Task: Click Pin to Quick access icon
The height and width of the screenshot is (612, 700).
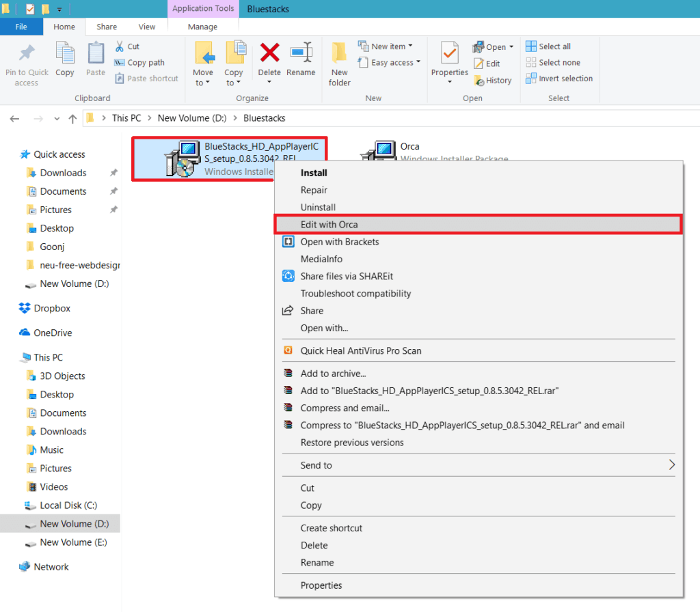Action: click(27, 53)
